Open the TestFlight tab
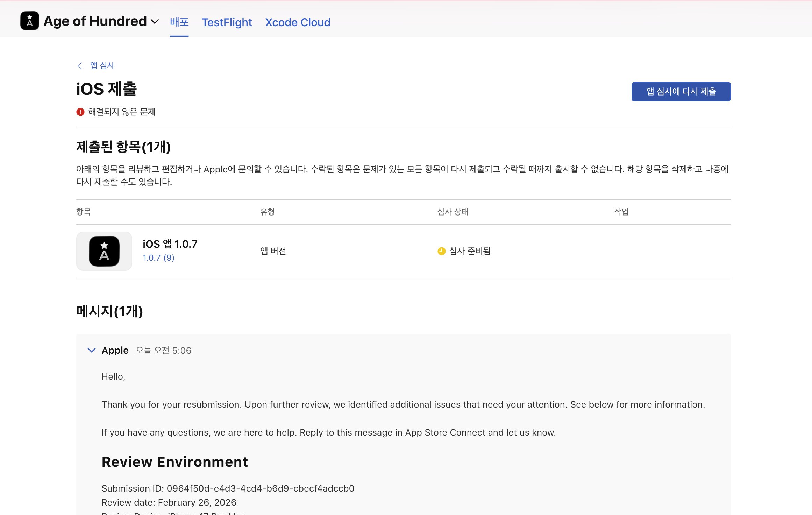This screenshot has width=812, height=515. (227, 22)
